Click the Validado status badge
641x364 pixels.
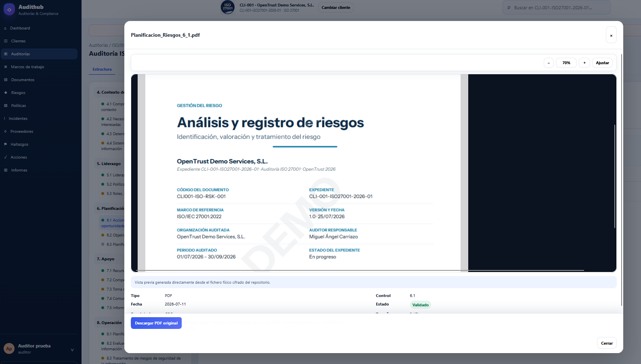pos(420,305)
